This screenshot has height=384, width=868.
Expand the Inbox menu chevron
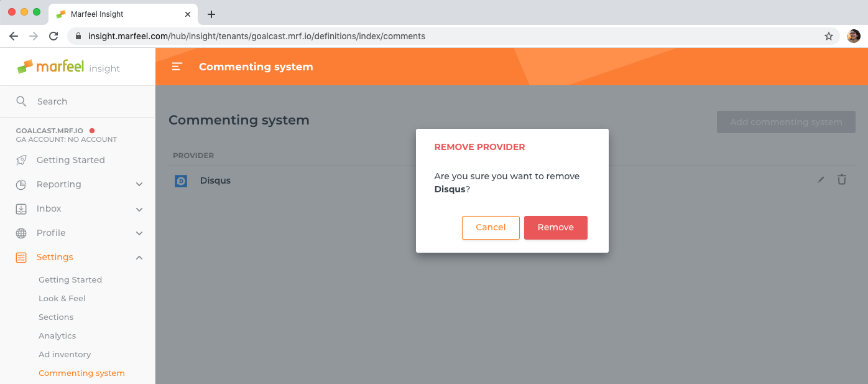pyautogui.click(x=139, y=209)
